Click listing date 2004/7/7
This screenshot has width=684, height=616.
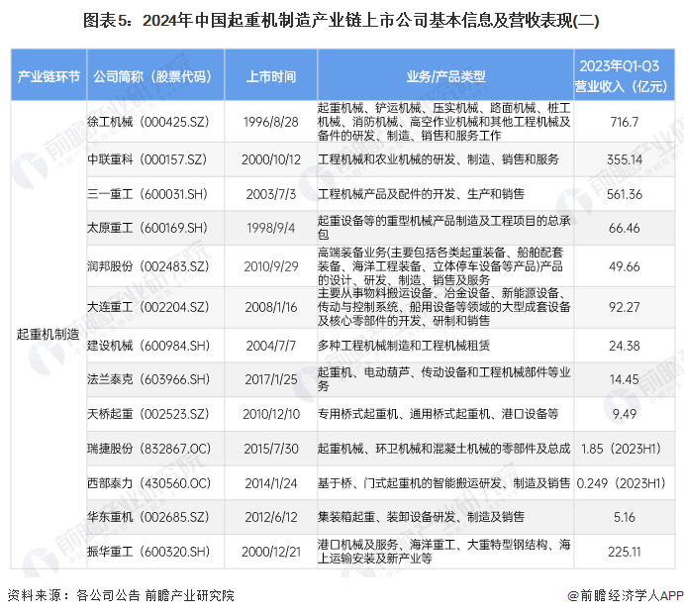[271, 346]
